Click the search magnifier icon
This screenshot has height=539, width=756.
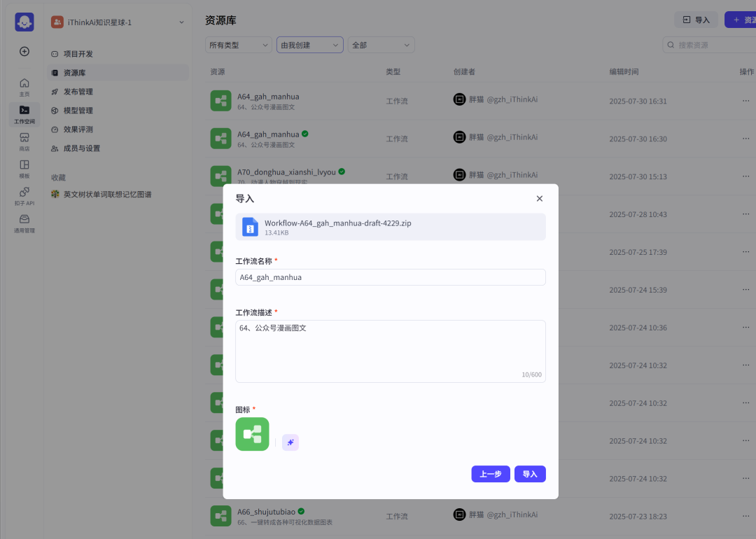click(671, 45)
